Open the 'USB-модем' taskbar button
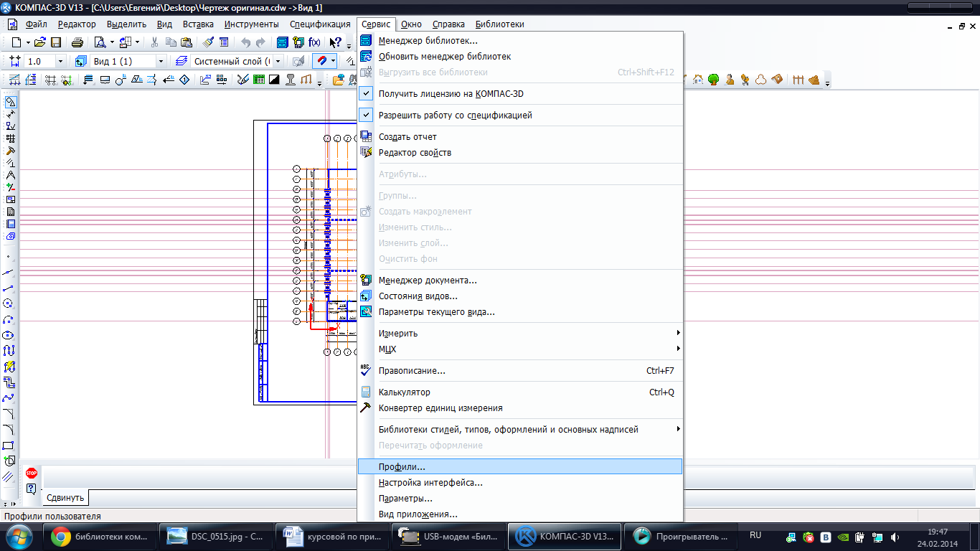 (448, 536)
